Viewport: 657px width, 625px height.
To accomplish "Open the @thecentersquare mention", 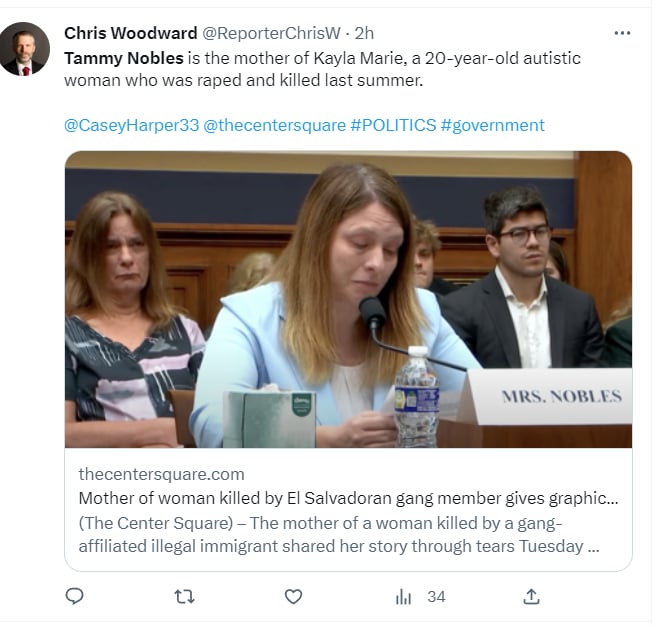I will coord(274,125).
